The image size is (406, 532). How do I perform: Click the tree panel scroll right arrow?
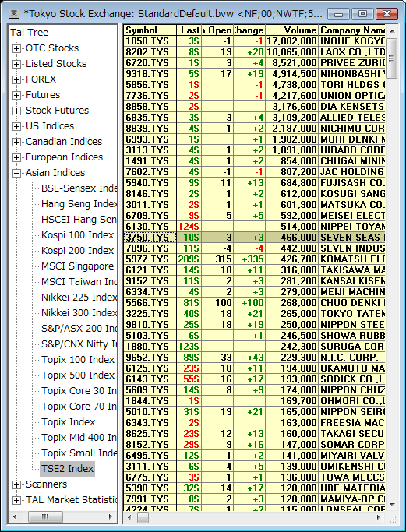click(111, 516)
